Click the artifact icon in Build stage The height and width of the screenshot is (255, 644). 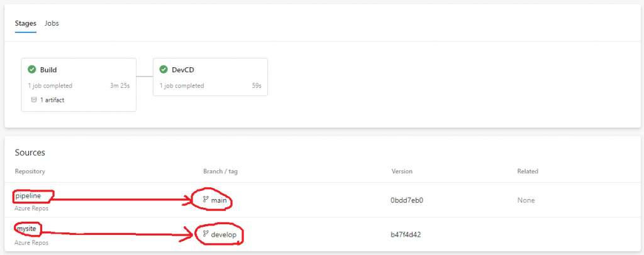click(34, 100)
